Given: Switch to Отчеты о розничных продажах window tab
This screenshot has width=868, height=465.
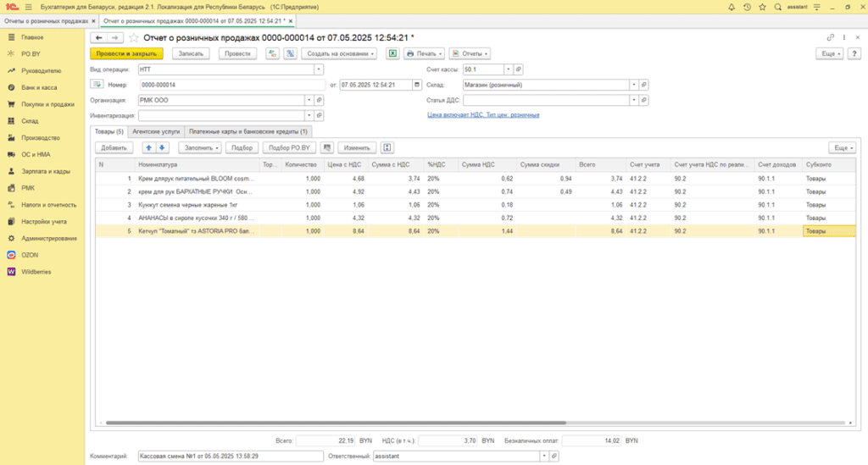Looking at the screenshot, I should click(47, 21).
